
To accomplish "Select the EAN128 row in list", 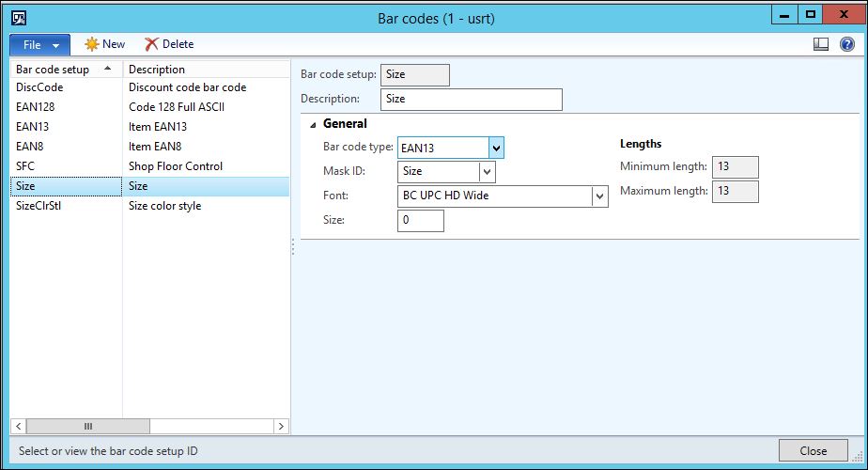I will pyautogui.click(x=36, y=107).
